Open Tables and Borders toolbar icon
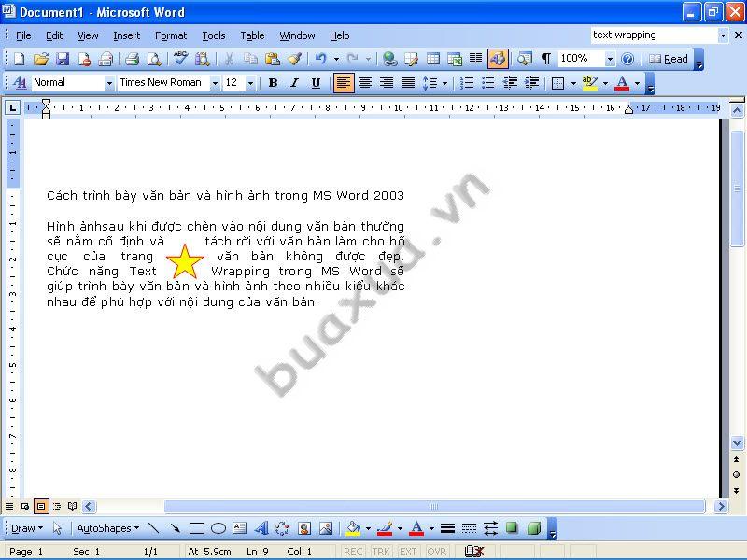747x560 pixels. (411, 59)
